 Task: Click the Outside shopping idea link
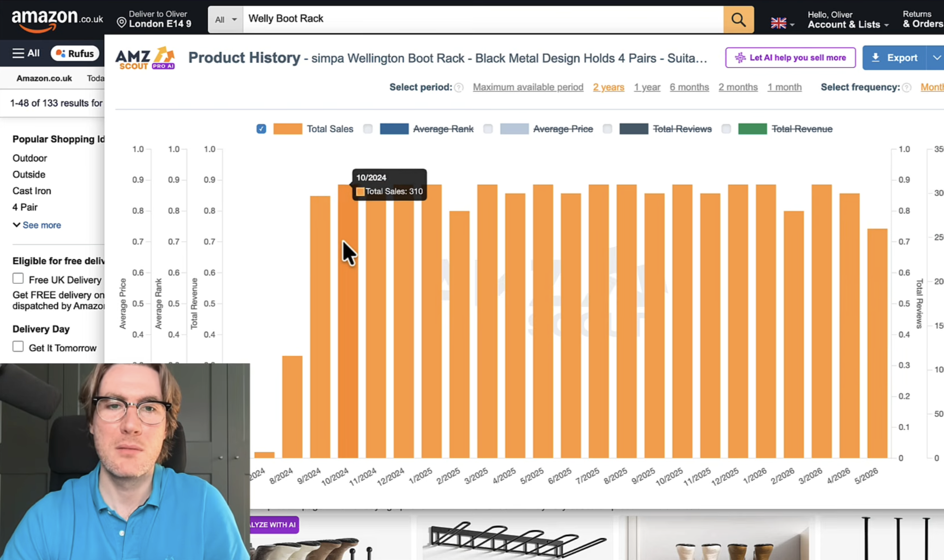coord(29,175)
